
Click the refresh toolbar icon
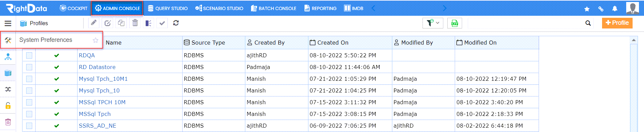176,23
